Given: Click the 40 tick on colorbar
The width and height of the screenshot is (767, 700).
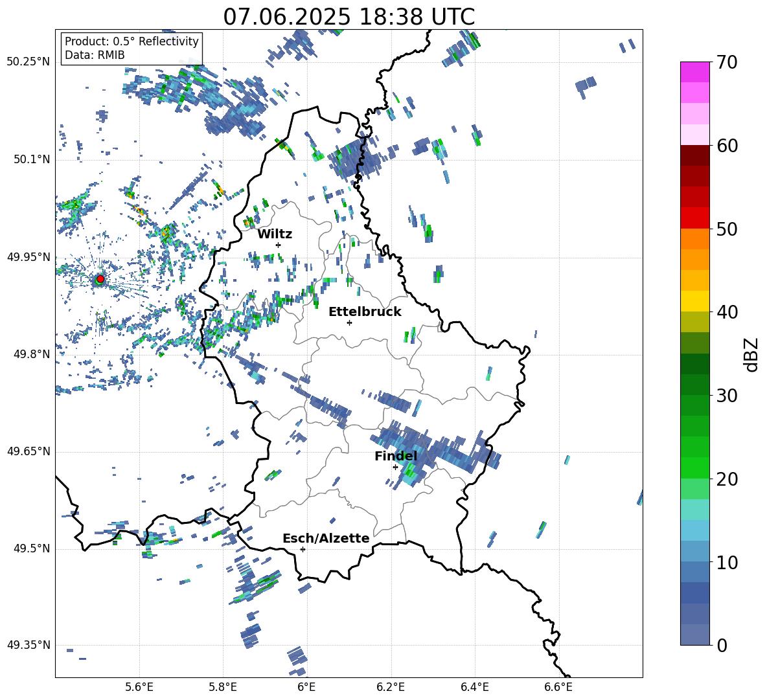Looking at the screenshot, I should (x=726, y=312).
